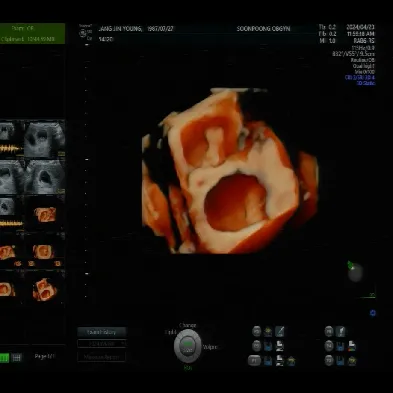Click the export icon in the bottom-right row
The height and width of the screenshot is (393, 393).
352,361
